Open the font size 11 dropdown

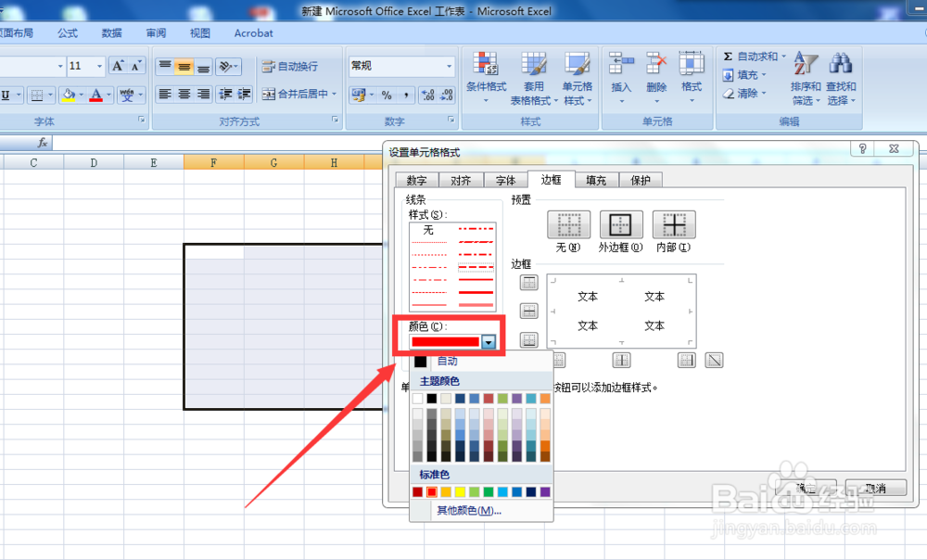click(x=99, y=66)
